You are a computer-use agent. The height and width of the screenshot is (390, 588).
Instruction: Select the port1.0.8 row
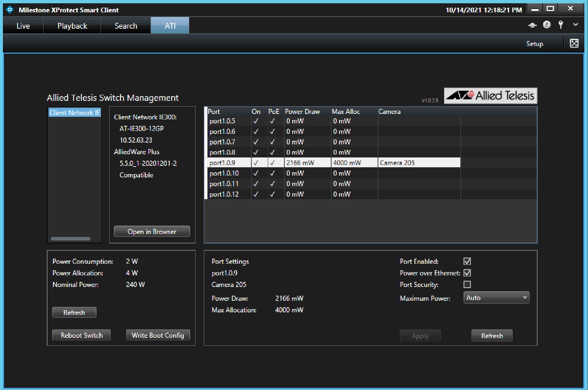click(x=370, y=152)
